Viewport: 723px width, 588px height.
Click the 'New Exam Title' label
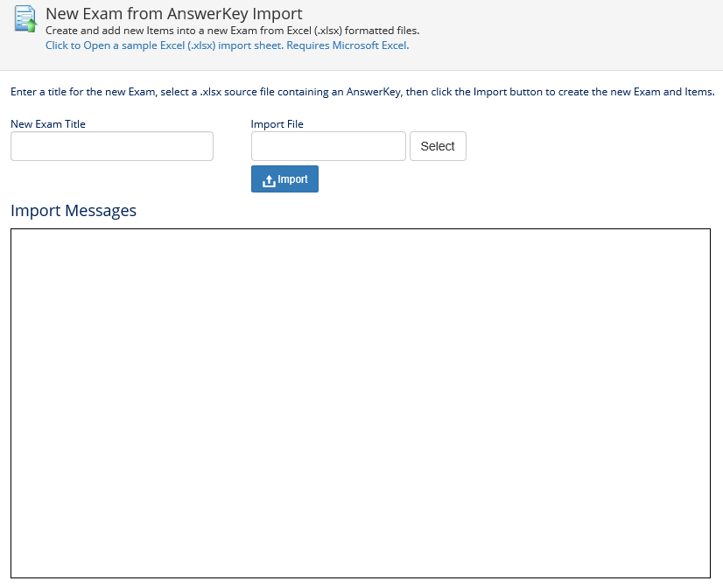[48, 124]
